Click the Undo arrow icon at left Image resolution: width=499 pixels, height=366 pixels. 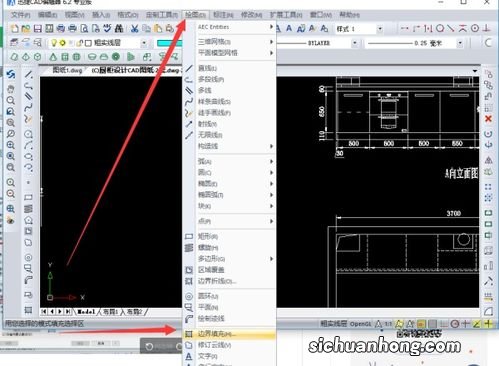pos(11,74)
